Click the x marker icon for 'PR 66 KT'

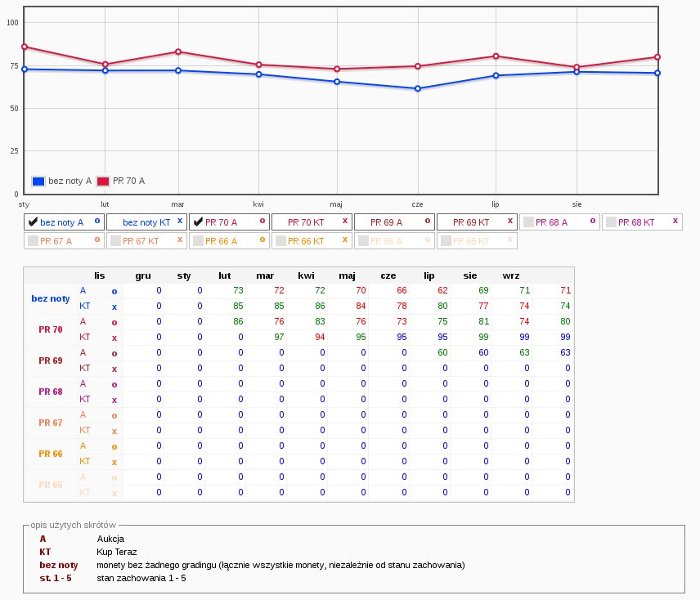(345, 240)
